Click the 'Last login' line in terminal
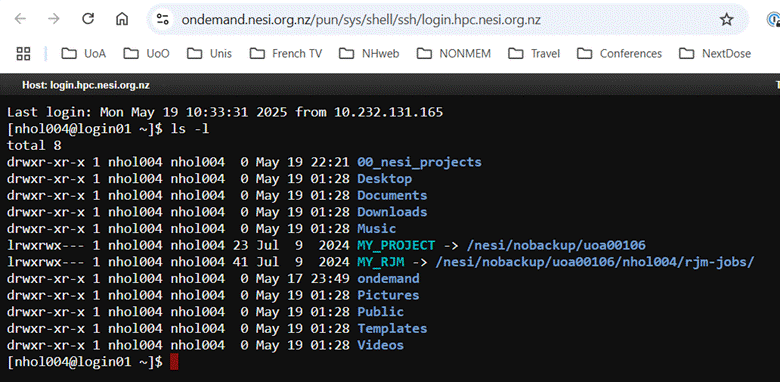The height and width of the screenshot is (382, 780). click(225, 112)
